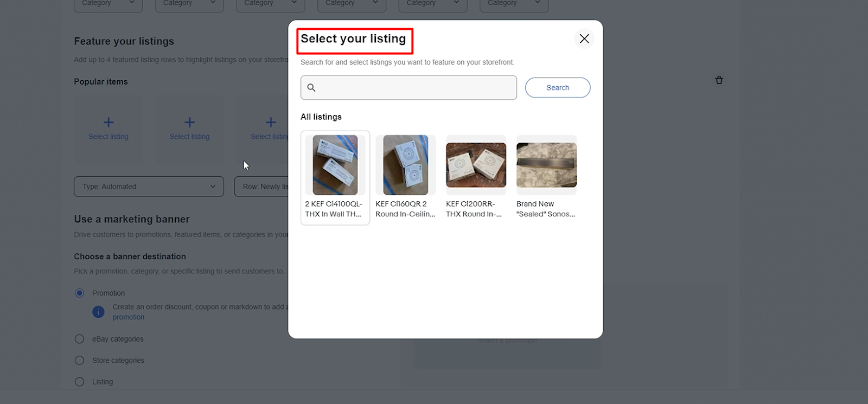
Task: Select the KEF Ci200RR-THX Round listing thumbnail
Action: pyautogui.click(x=476, y=165)
